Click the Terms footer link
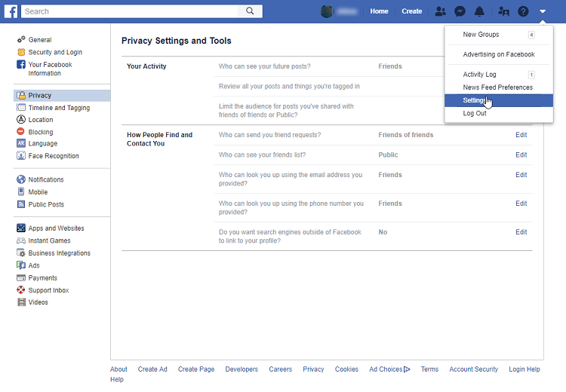Screen dimensions: 566x392 [429, 369]
